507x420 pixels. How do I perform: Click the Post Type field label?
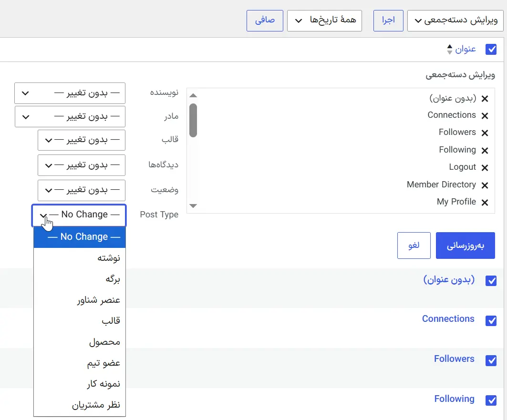click(x=159, y=215)
